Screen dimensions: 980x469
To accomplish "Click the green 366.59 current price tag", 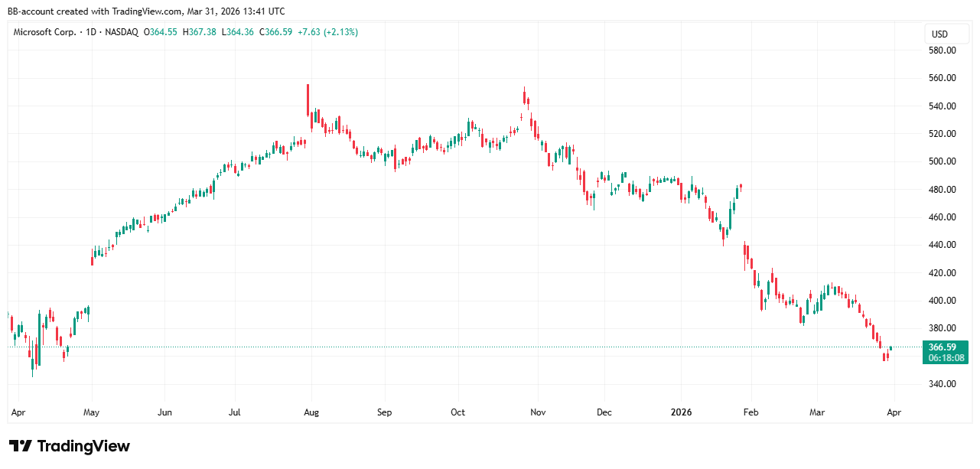I will pos(947,347).
